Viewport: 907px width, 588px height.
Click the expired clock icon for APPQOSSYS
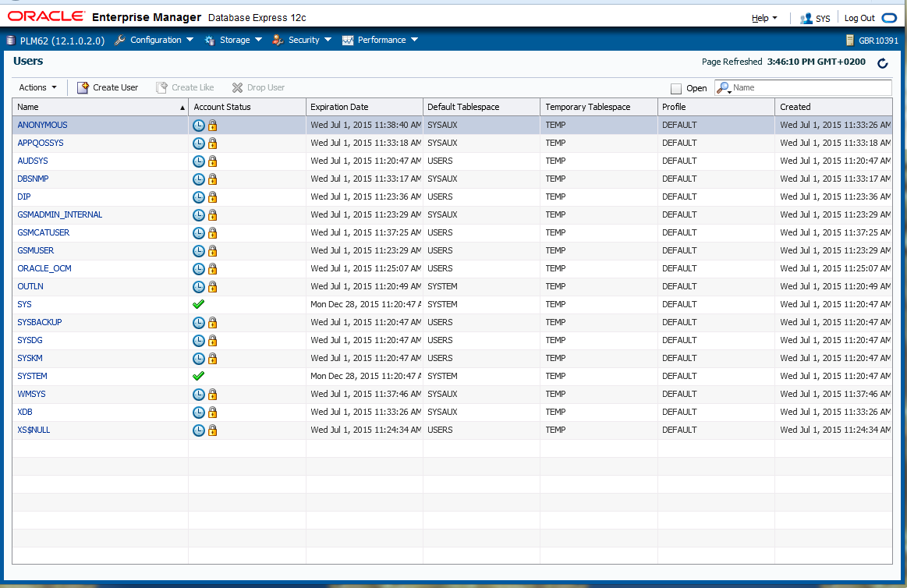click(x=198, y=143)
